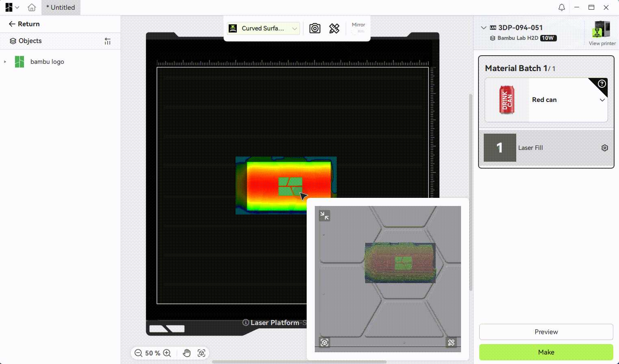Viewport: 619px width, 364px height.
Task: Click the Preview button
Action: pos(546,332)
